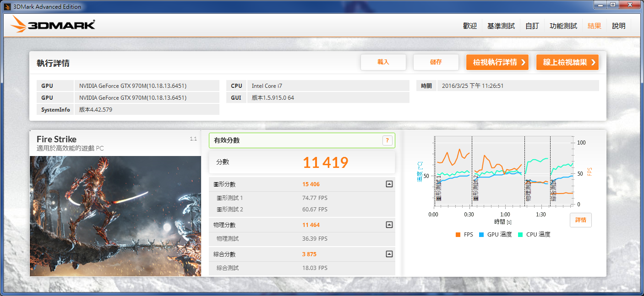Click the green CPU 溫度 legend swatch
644x296 pixels.
520,235
